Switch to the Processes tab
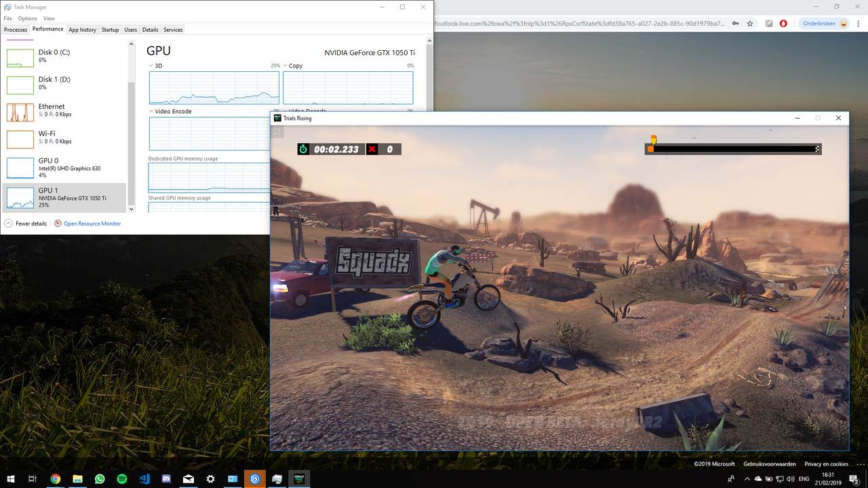Screen dimensions: 868x488 tap(16, 30)
